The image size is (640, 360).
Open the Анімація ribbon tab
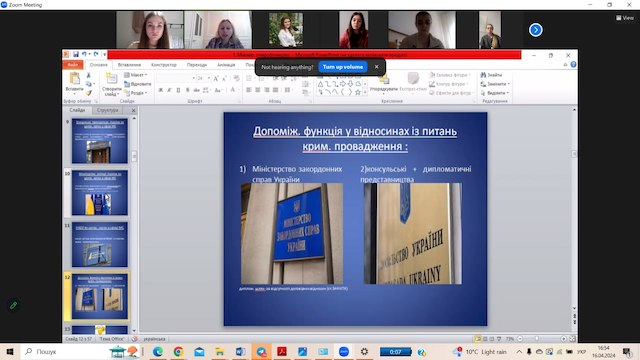click(x=226, y=65)
